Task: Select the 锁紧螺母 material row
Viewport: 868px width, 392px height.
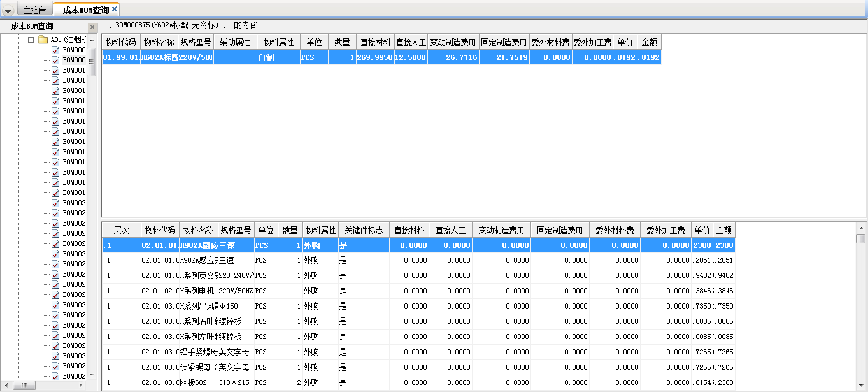Action: pyautogui.click(x=418, y=367)
